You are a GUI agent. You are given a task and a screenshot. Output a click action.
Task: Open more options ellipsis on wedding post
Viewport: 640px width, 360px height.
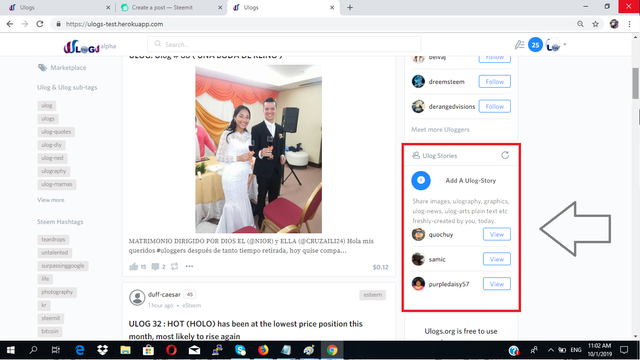[x=189, y=266]
